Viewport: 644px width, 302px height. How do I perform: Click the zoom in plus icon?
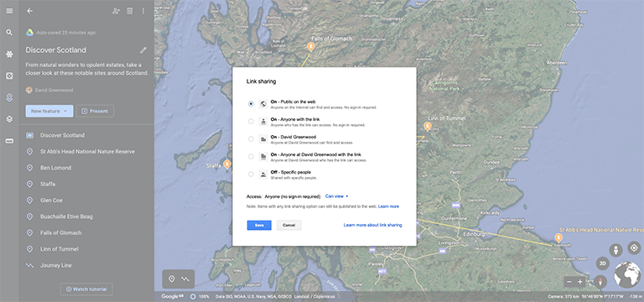click(580, 282)
